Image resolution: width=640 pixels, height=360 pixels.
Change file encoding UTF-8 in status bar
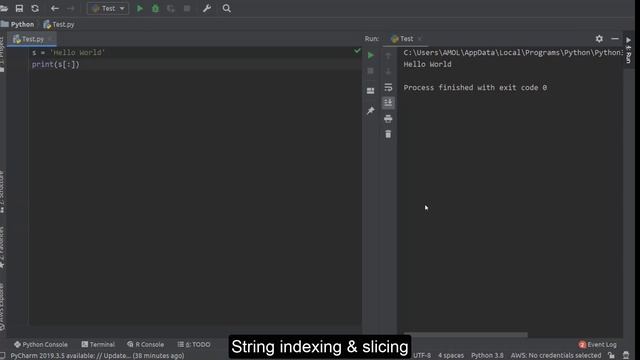click(x=422, y=356)
